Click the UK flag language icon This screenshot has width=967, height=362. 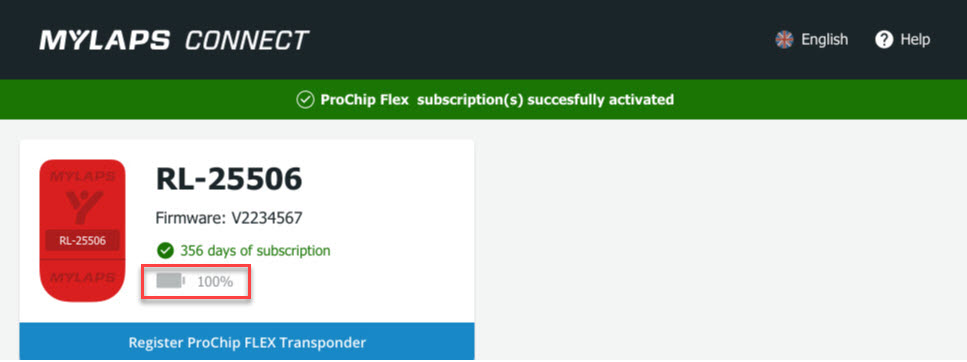(x=784, y=40)
